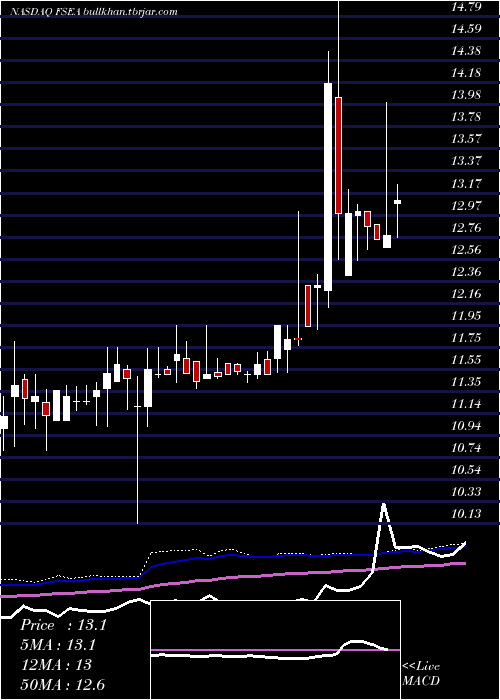Click the 13.78 price axis label
Screen dimensions: 500x700
click(466, 117)
